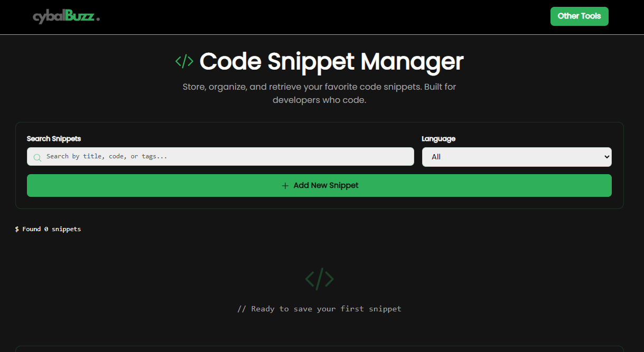This screenshot has height=352, width=644.
Task: Select the magnifying glass search icon
Action: tap(37, 157)
